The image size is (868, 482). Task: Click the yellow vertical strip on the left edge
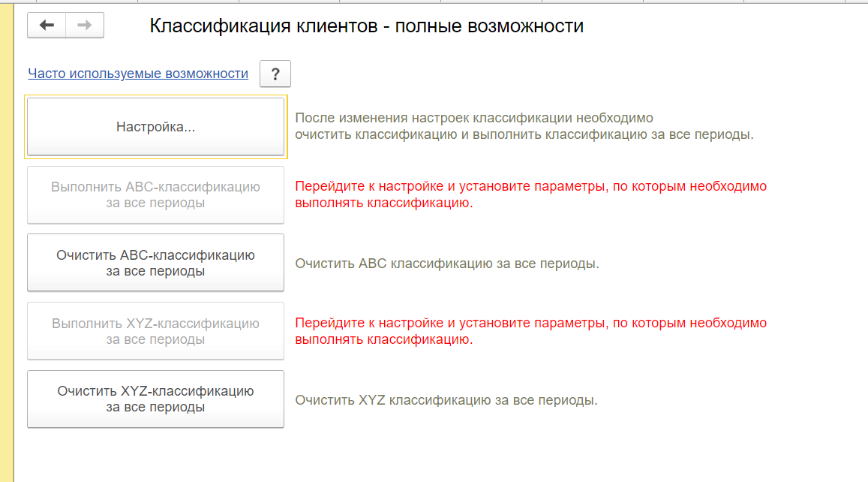(x=7, y=240)
